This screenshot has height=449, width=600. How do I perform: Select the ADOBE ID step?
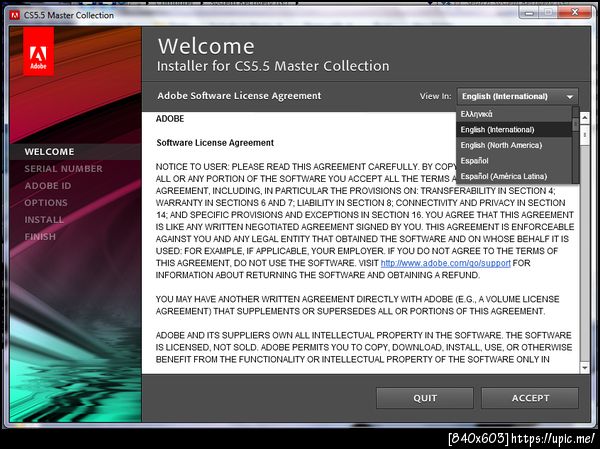pyautogui.click(x=48, y=186)
